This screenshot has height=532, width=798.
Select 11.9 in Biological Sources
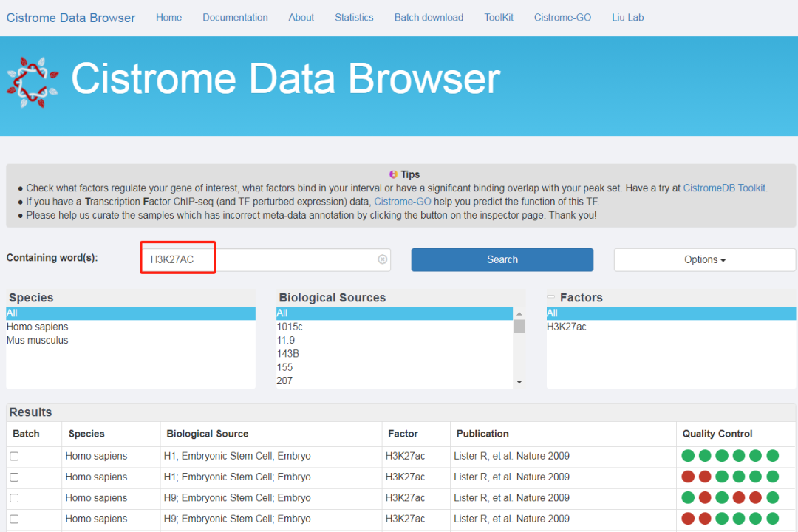click(x=395, y=340)
